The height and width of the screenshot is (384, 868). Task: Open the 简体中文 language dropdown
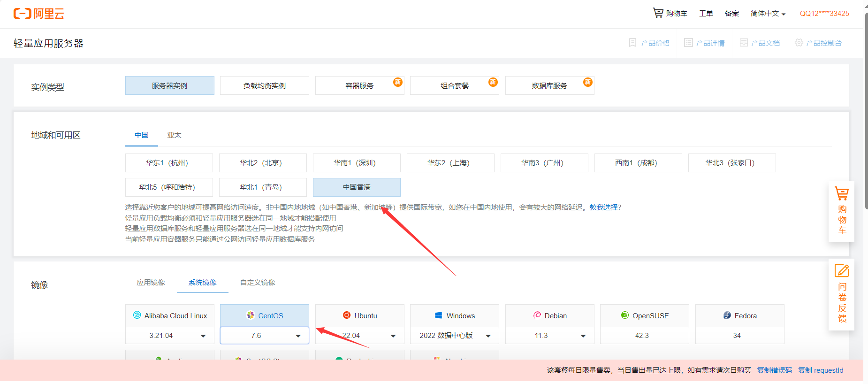[768, 14]
